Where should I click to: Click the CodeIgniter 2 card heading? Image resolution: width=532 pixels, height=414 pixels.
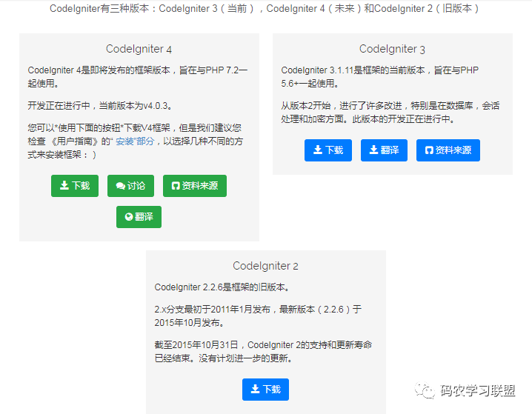266,266
